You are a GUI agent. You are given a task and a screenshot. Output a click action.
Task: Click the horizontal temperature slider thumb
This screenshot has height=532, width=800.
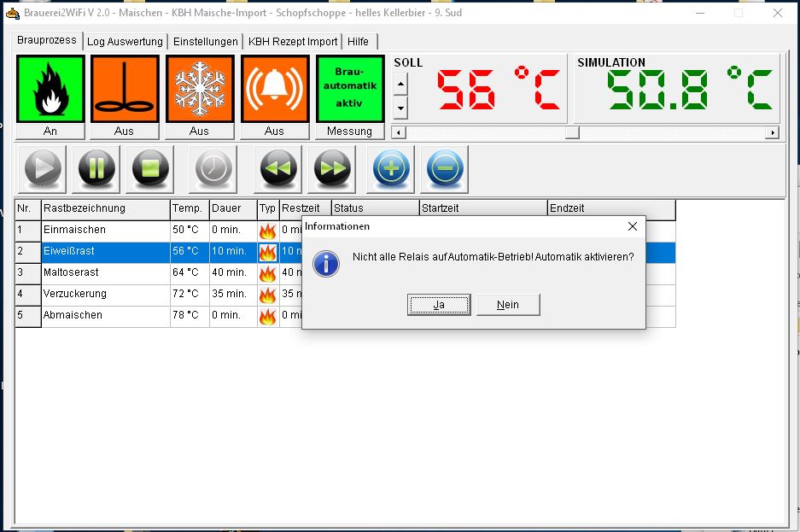click(572, 132)
